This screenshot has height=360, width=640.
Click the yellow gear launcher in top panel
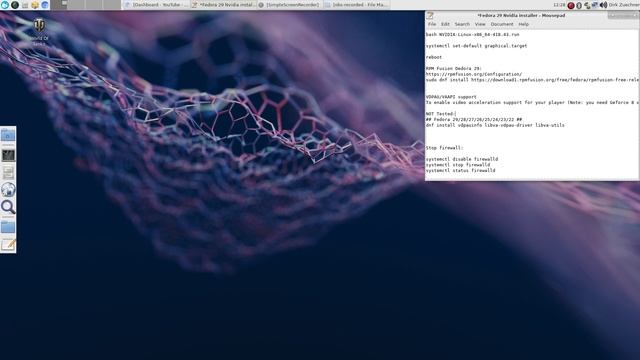click(35, 5)
